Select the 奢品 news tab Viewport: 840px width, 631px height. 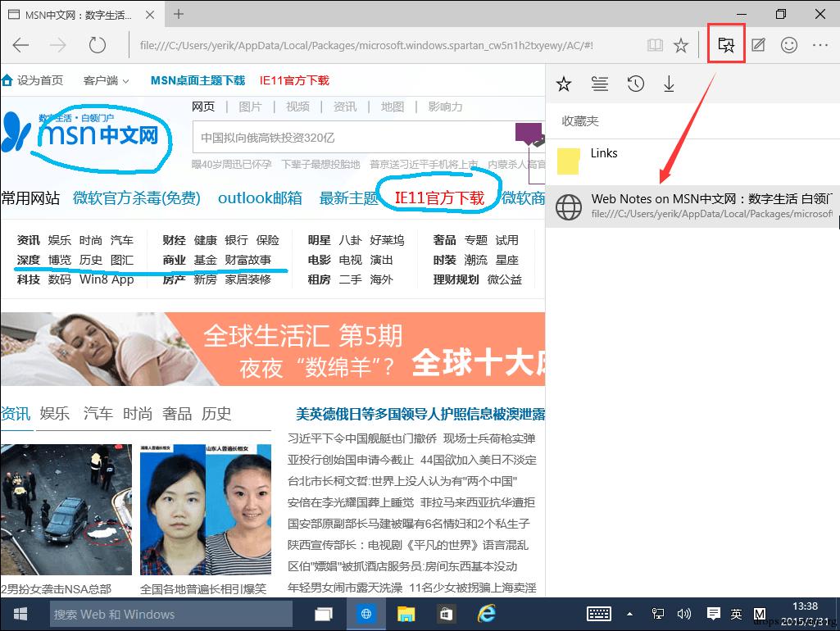point(177,413)
